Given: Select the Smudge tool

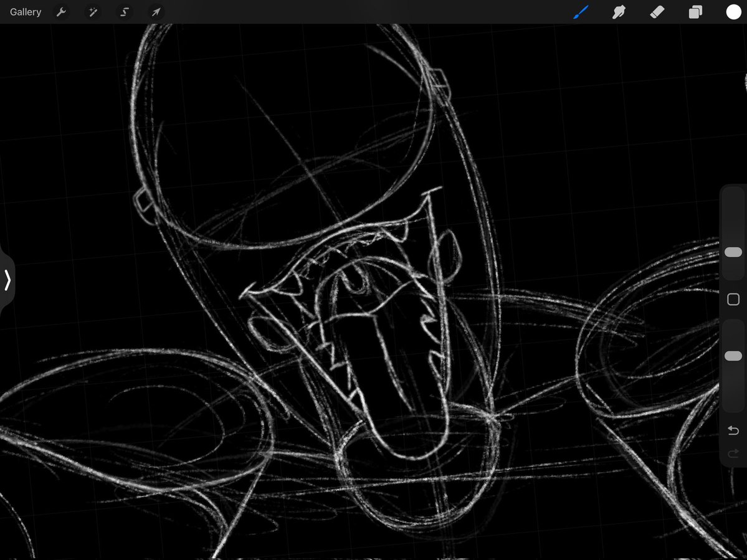Looking at the screenshot, I should point(619,12).
